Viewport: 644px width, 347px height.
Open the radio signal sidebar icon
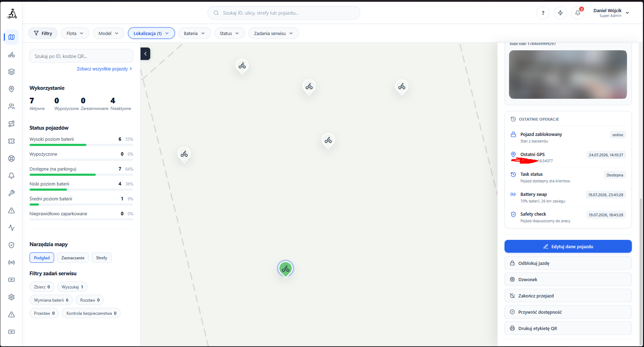tap(11, 262)
